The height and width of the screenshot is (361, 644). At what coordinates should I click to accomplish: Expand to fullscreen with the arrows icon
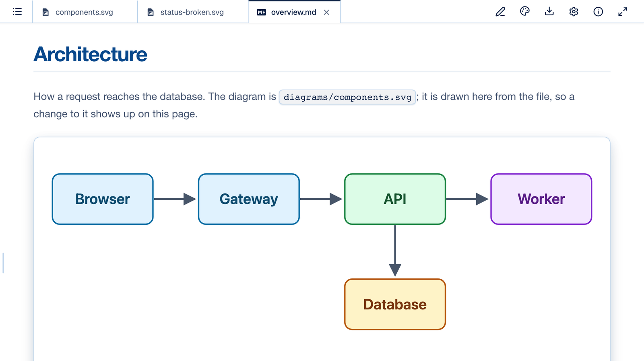click(x=623, y=12)
